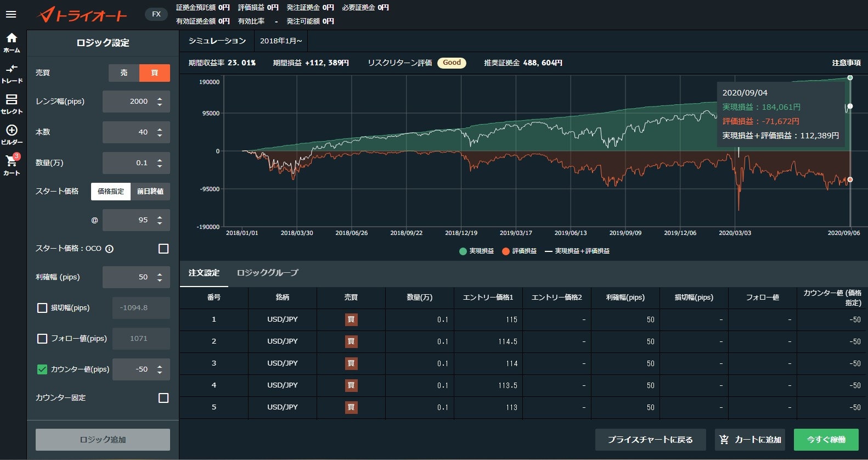Go to Home in sidebar
868x460 pixels.
(12, 43)
